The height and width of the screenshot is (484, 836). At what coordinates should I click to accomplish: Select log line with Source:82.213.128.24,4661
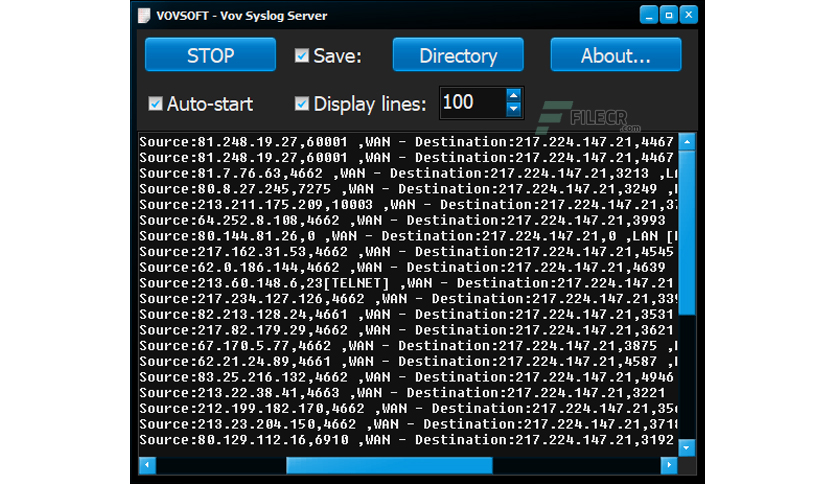(408, 314)
